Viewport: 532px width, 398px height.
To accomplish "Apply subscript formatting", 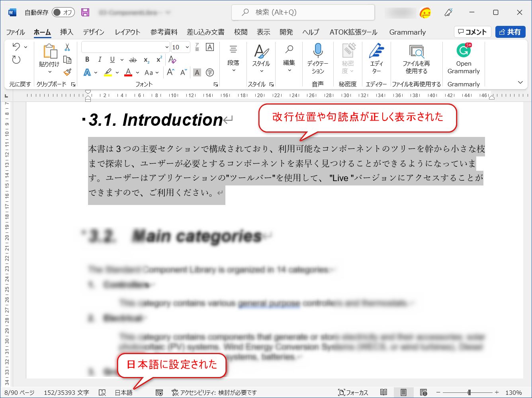I will pyautogui.click(x=147, y=60).
